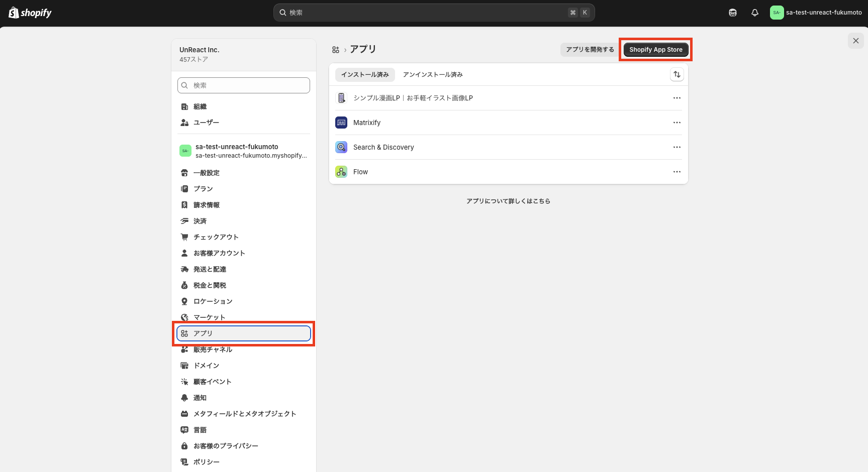868x472 pixels.
Task: Click the Shopify App Store button
Action: click(x=656, y=50)
